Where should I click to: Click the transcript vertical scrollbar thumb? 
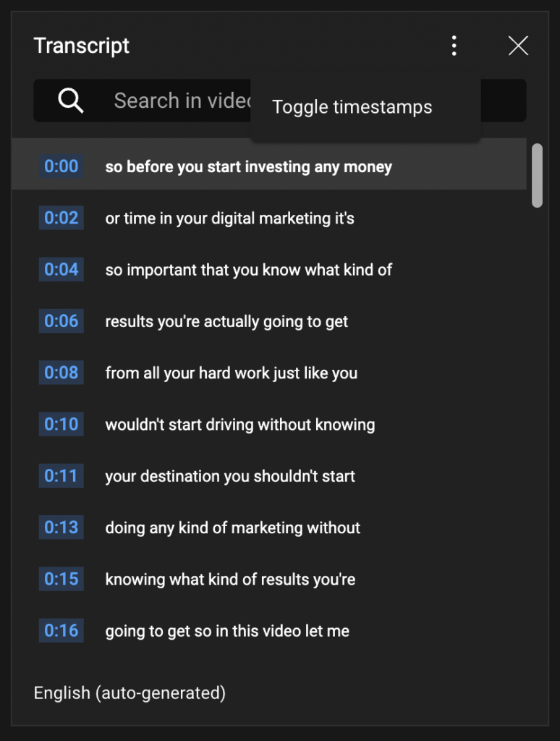click(x=537, y=175)
